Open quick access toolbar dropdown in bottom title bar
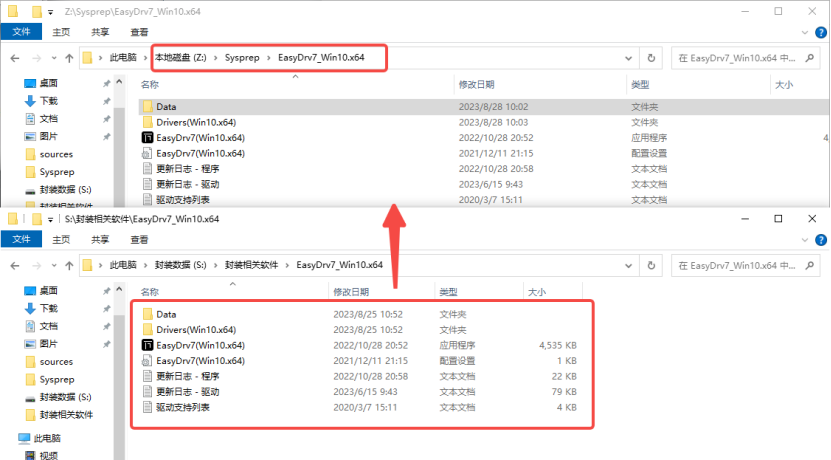The height and width of the screenshot is (460, 831). [x=50, y=219]
